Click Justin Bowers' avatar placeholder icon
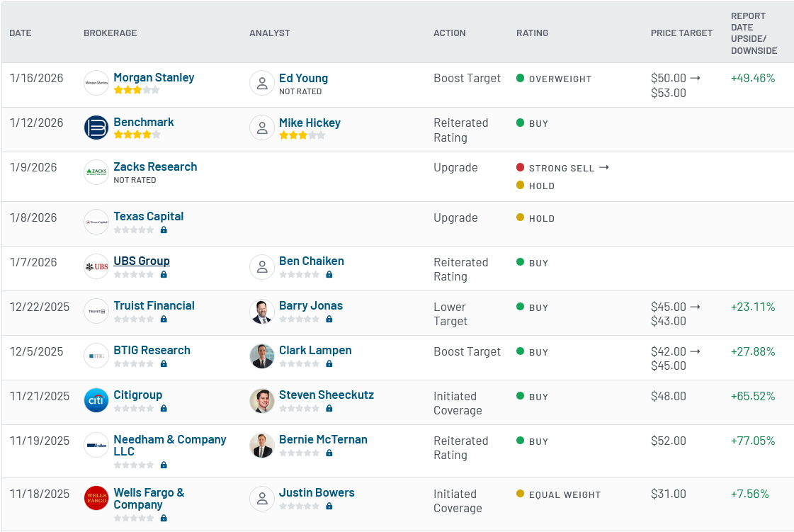 coord(262,498)
